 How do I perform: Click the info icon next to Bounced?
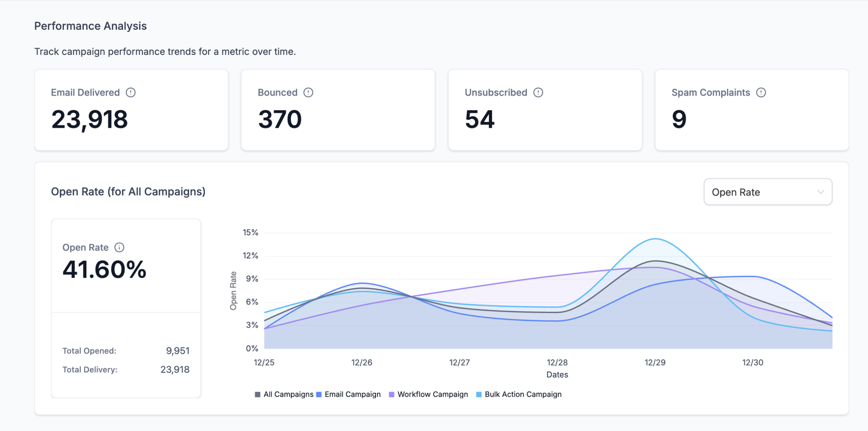308,92
